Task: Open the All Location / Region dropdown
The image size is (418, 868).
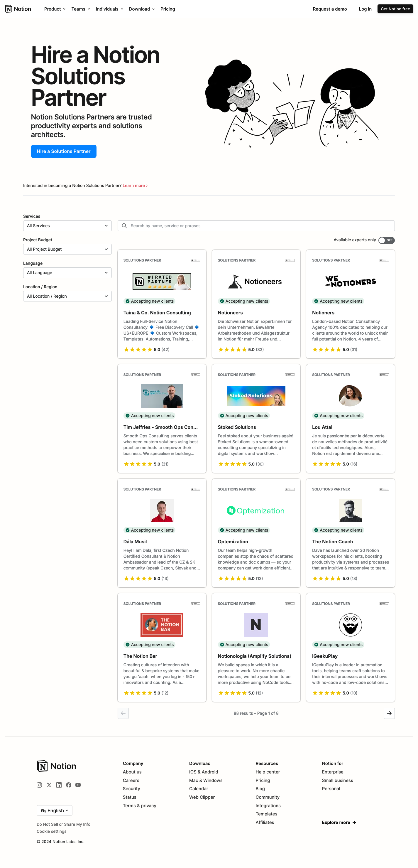Action: [67, 296]
